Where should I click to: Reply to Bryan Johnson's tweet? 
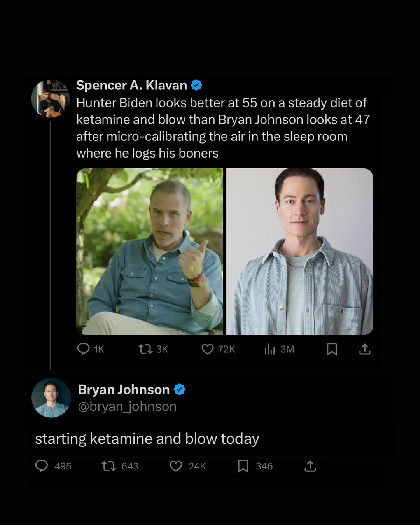(x=42, y=466)
